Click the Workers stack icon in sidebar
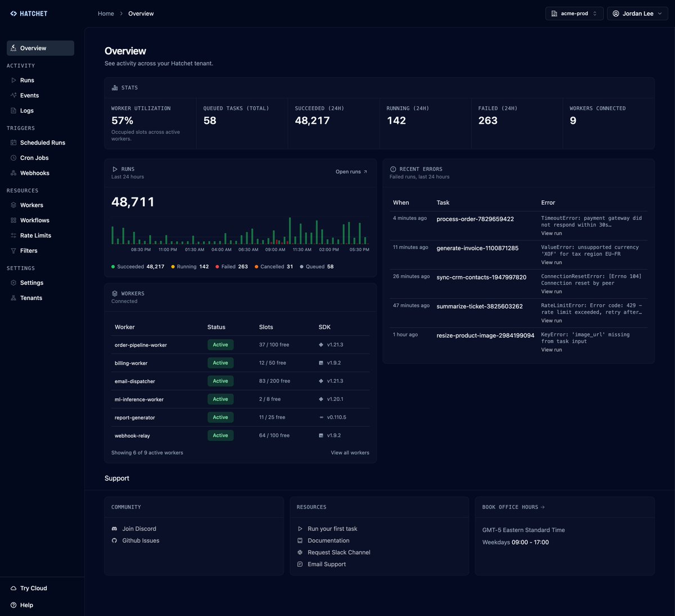Viewport: 675px width, 616px height. tap(13, 205)
